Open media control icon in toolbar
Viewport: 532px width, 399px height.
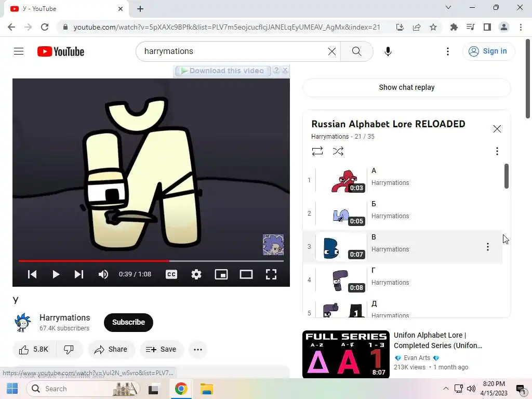pyautogui.click(x=470, y=27)
